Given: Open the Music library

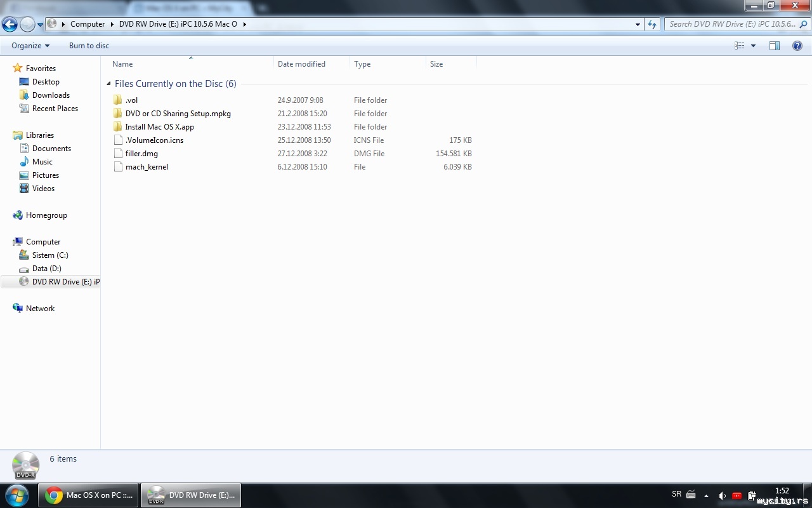Looking at the screenshot, I should click(x=43, y=162).
